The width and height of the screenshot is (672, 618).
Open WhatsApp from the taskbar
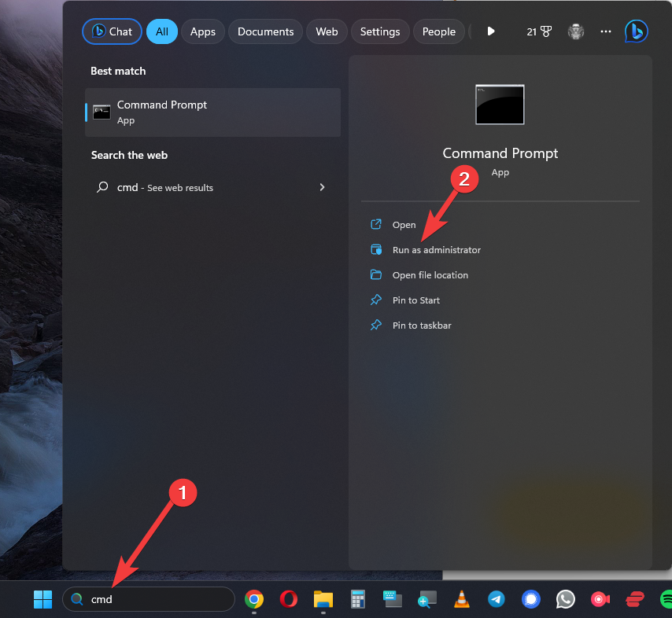(566, 600)
